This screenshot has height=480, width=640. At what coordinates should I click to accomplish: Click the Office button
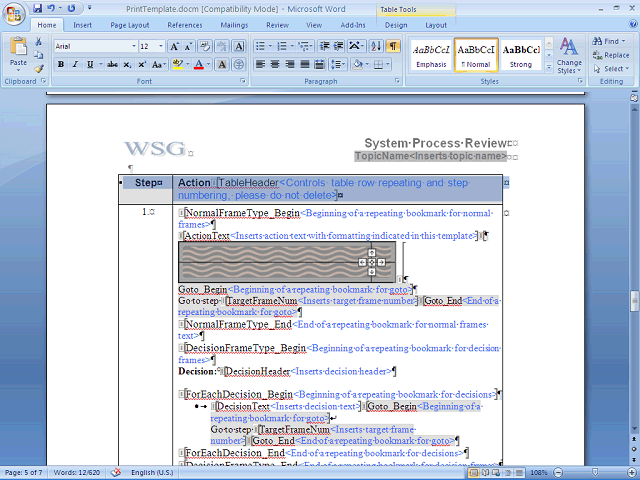pyautogui.click(x=14, y=14)
